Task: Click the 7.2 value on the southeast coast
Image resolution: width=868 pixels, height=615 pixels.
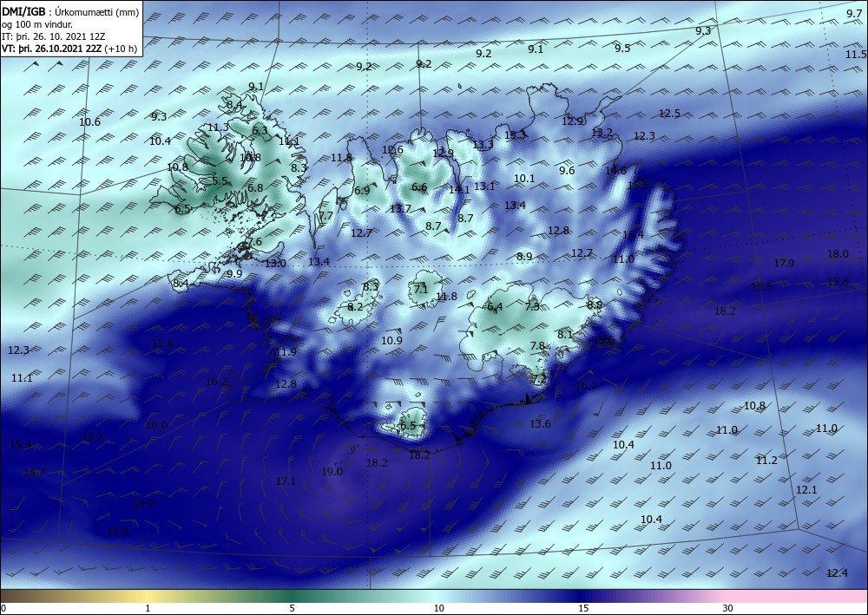Action: coord(539,379)
